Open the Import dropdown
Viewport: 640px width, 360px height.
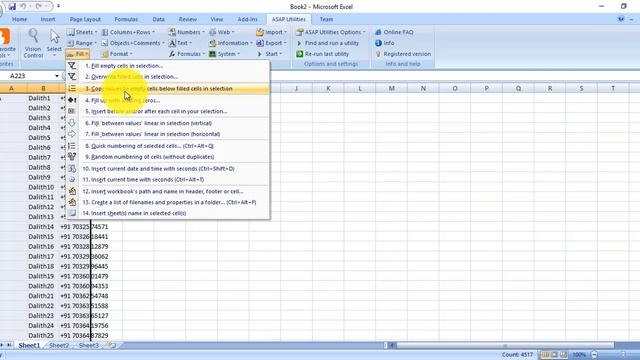(271, 32)
